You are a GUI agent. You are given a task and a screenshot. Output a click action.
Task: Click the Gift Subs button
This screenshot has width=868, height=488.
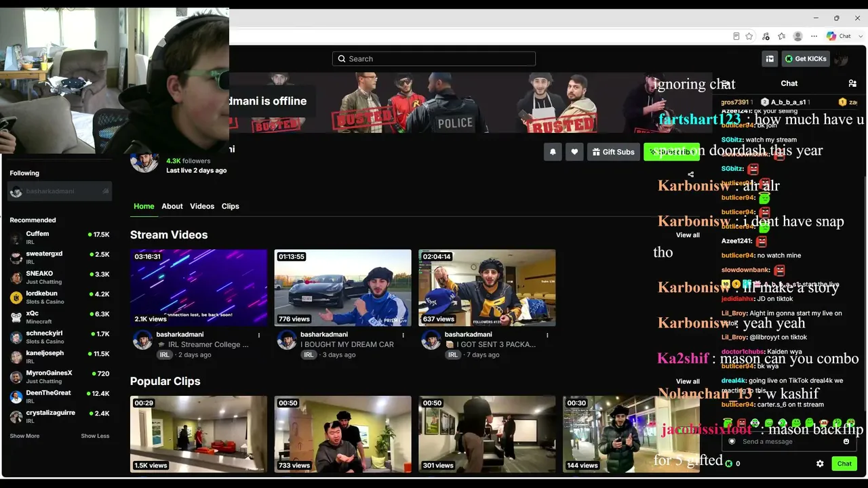[613, 152]
